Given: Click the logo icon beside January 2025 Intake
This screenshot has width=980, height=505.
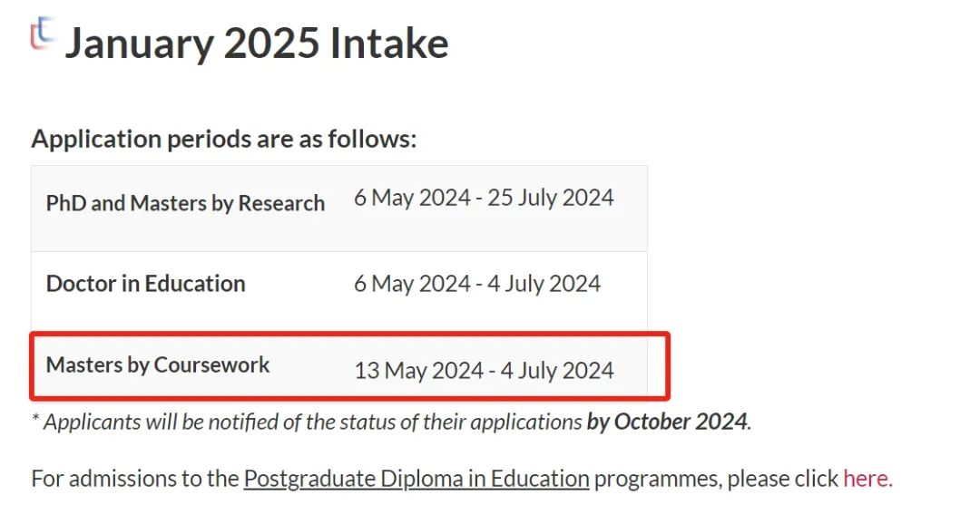Looking at the screenshot, I should [43, 33].
